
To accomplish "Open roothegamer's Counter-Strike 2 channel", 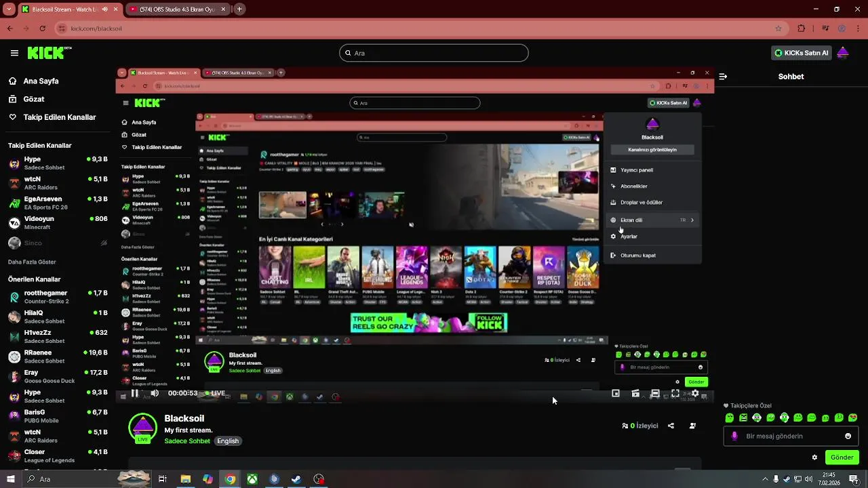I will pos(58,297).
